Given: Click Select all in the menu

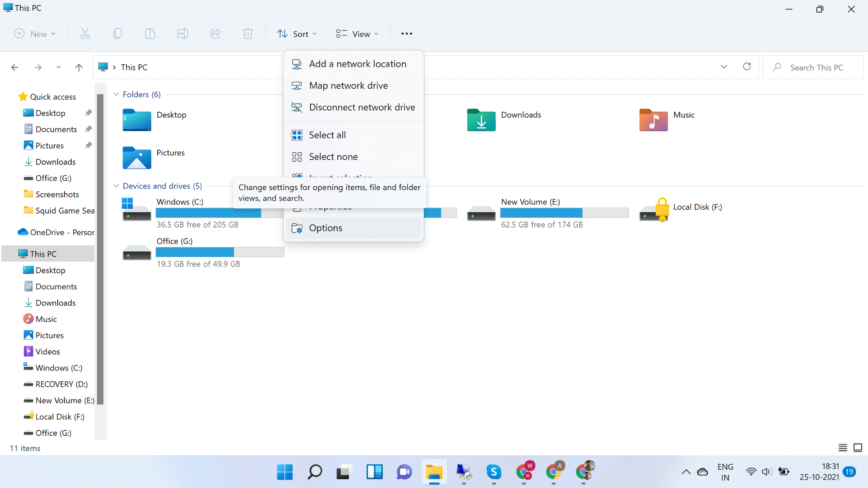Looking at the screenshot, I should pyautogui.click(x=327, y=135).
